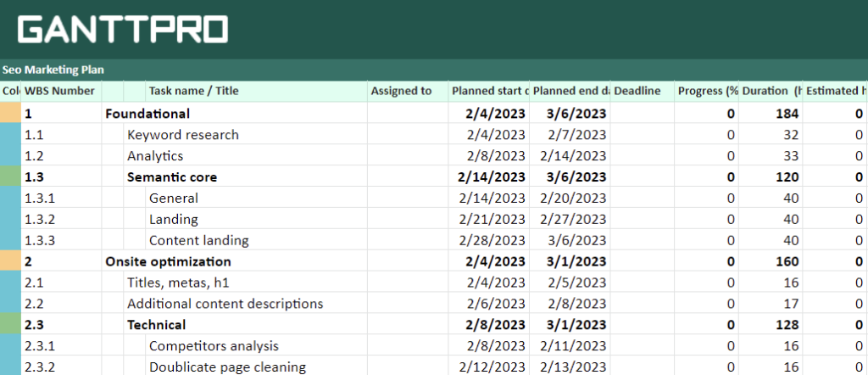This screenshot has width=868, height=375.
Task: Select the Deadline column header
Action: coord(637,92)
